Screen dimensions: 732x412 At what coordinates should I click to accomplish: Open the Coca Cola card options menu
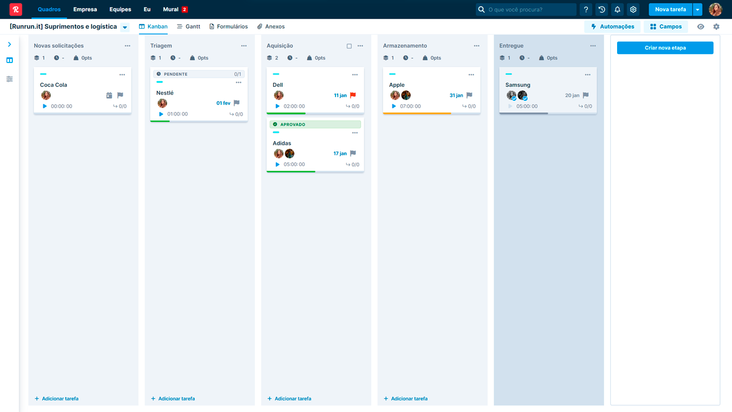(x=122, y=75)
